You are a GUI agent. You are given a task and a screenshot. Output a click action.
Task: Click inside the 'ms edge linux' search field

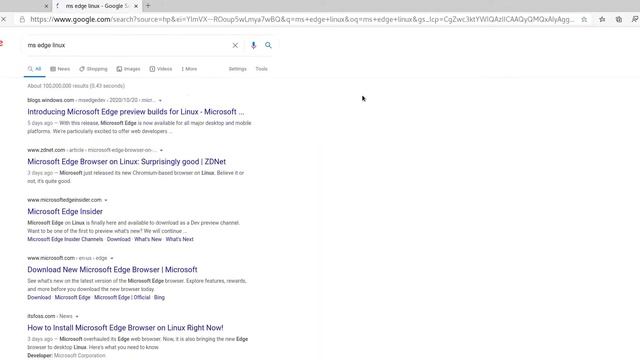tap(127, 45)
